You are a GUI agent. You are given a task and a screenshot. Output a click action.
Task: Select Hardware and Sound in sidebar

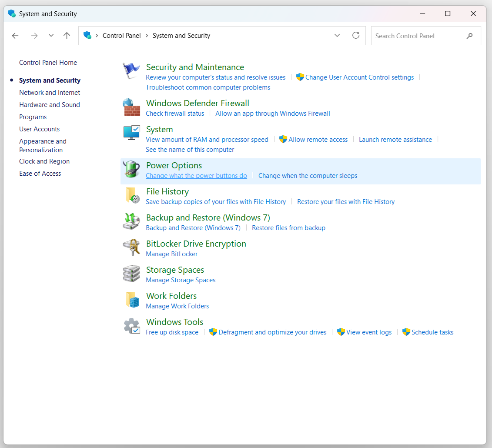50,105
